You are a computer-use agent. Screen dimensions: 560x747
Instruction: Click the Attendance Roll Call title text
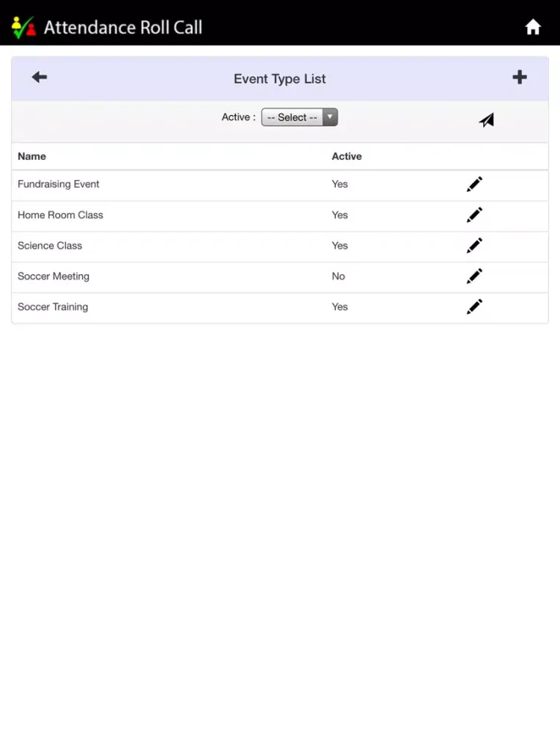tap(123, 28)
